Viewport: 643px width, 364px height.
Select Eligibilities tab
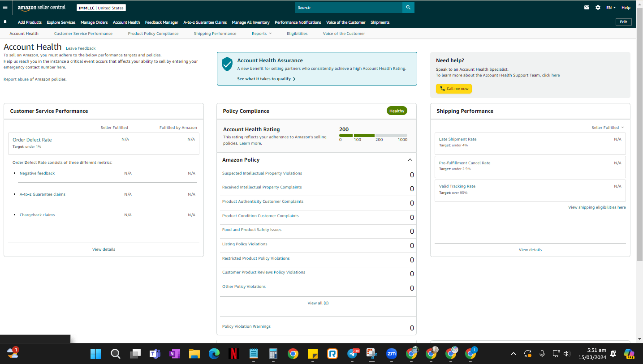click(297, 34)
